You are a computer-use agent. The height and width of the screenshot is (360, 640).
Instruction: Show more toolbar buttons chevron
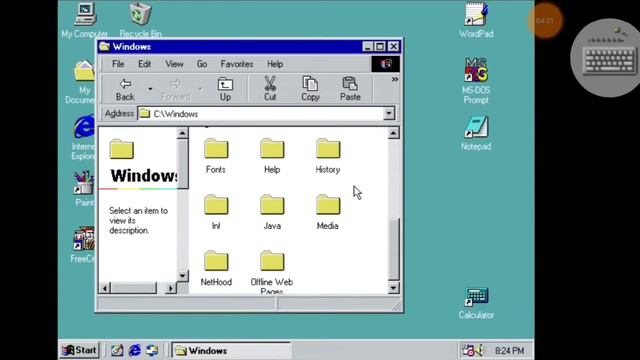(395, 79)
